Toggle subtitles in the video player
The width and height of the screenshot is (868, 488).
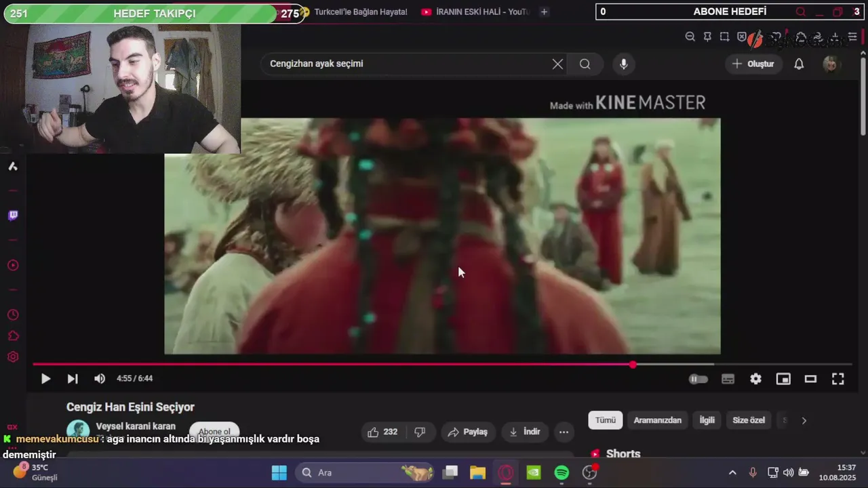pyautogui.click(x=728, y=379)
